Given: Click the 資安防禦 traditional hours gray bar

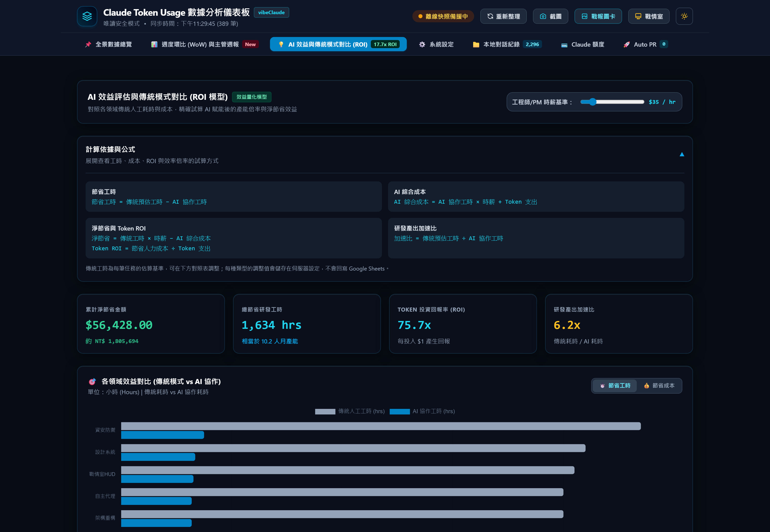Looking at the screenshot, I should (x=381, y=426).
